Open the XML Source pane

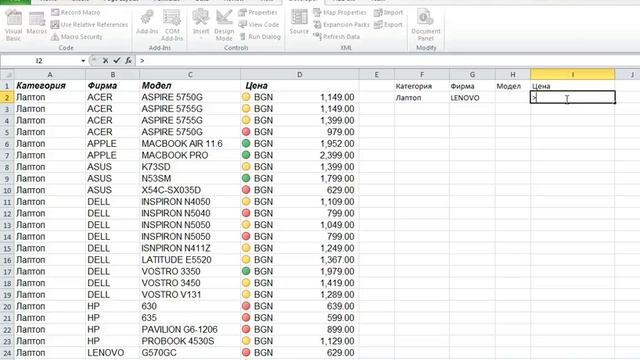pos(299,22)
